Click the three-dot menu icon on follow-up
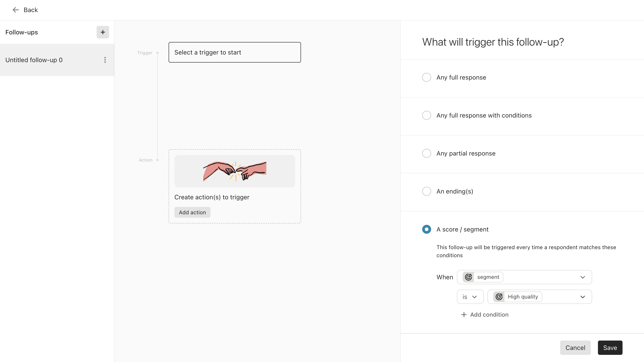 (105, 60)
